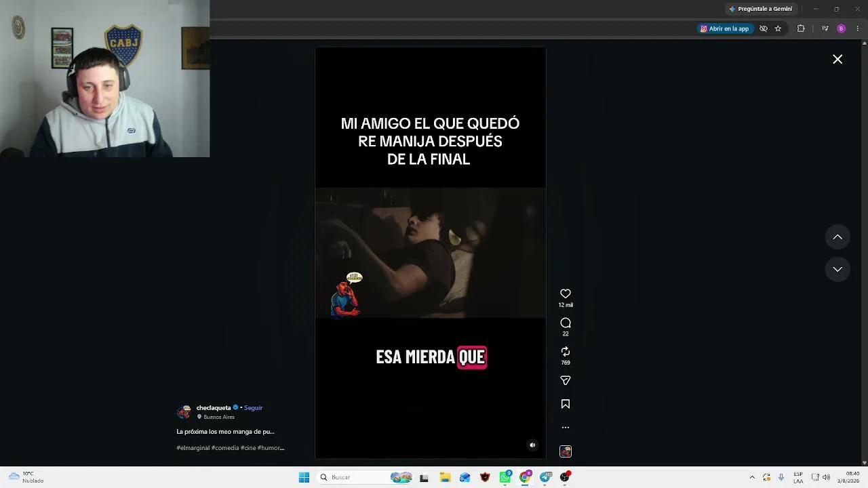Bookmark this page with the star icon
This screenshot has width=868, height=488.
778,28
